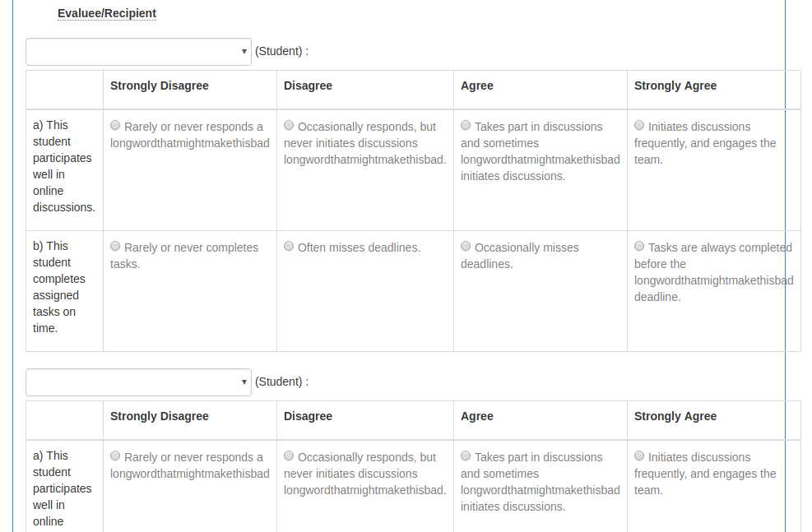Choose 'Takes part in discussions' for second student
The height and width of the screenshot is (532, 812).
(466, 456)
